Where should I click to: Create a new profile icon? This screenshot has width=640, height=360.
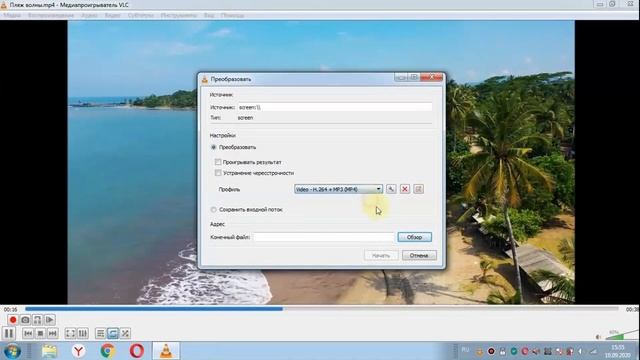(x=418, y=189)
